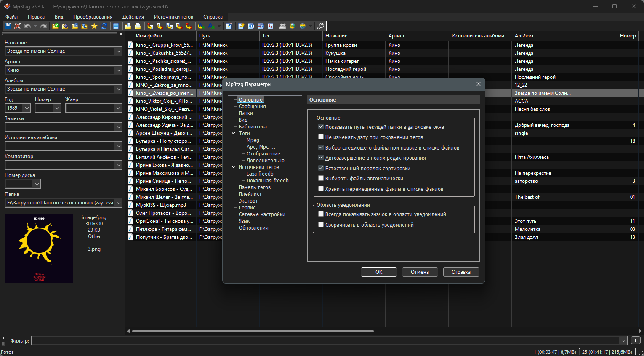Open the Номер диска dropdown
This screenshot has width=644, height=356.
37,184
